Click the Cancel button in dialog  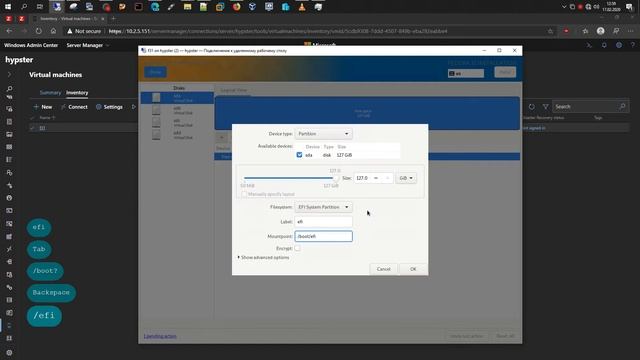coord(383,269)
